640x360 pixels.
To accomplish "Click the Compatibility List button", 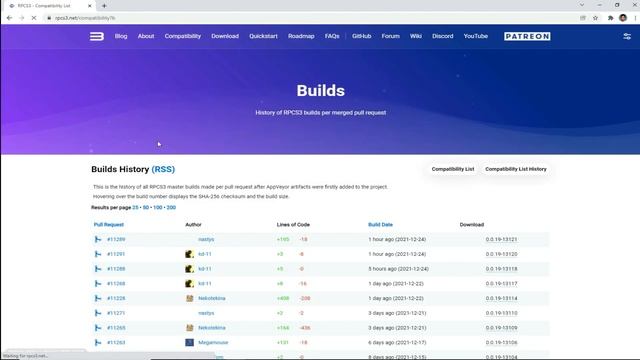I will tap(453, 169).
